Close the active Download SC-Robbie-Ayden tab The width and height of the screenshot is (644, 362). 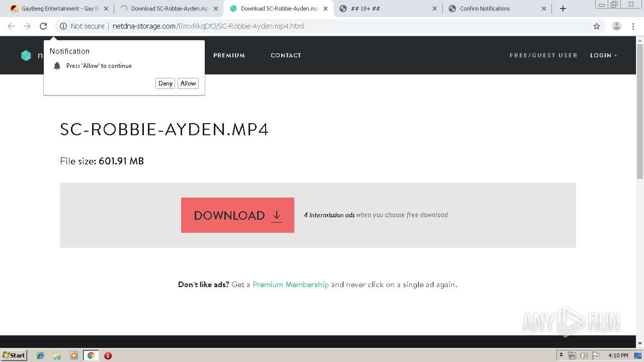pos(325,9)
